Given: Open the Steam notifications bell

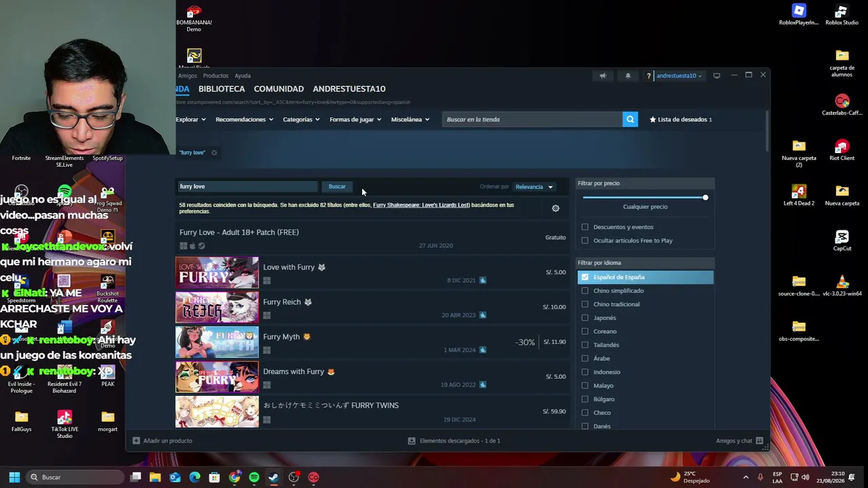Looking at the screenshot, I should click(628, 76).
